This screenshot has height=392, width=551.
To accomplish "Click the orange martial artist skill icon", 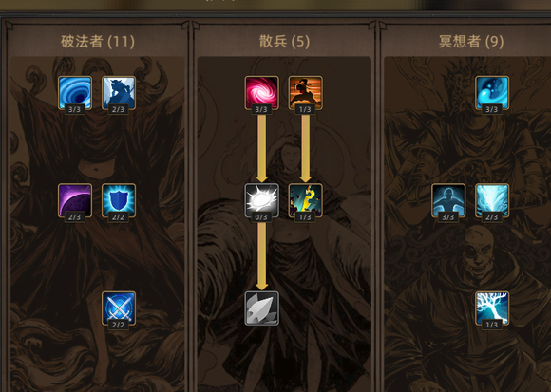I will click(305, 93).
